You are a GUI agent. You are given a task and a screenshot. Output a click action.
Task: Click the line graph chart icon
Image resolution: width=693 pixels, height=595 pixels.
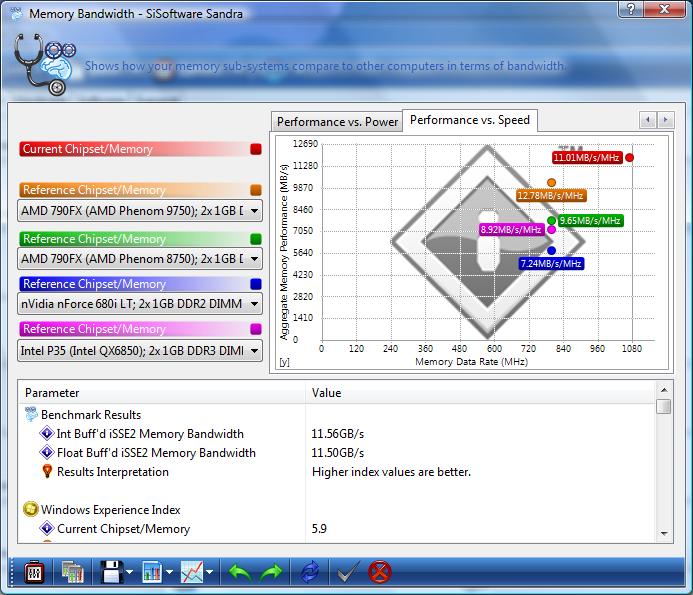[192, 573]
